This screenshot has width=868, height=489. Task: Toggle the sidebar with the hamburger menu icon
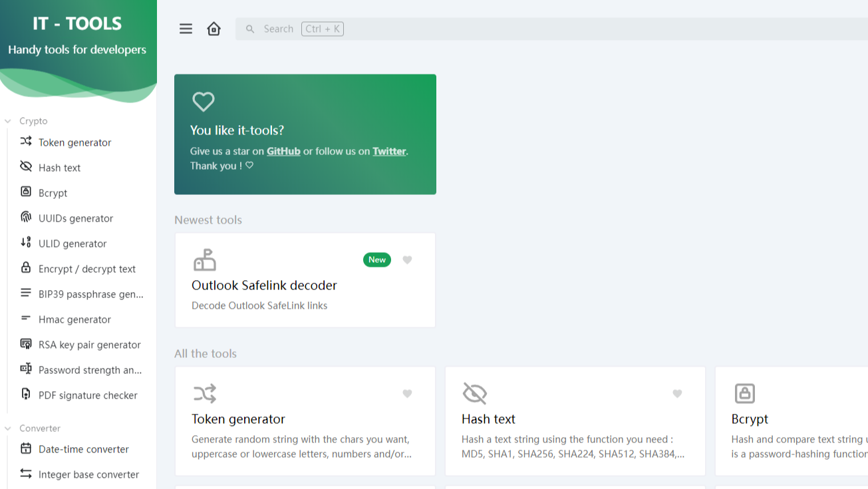[x=186, y=29]
